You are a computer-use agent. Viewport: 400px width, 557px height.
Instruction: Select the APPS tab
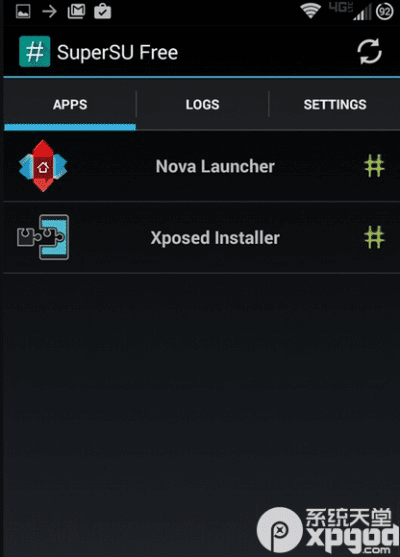pos(70,104)
